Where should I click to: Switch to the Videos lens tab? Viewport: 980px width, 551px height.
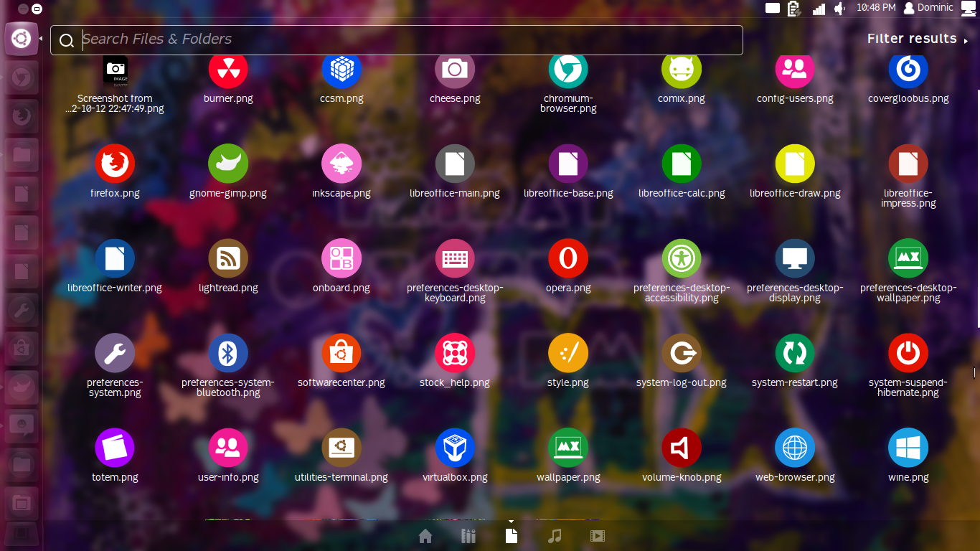598,536
